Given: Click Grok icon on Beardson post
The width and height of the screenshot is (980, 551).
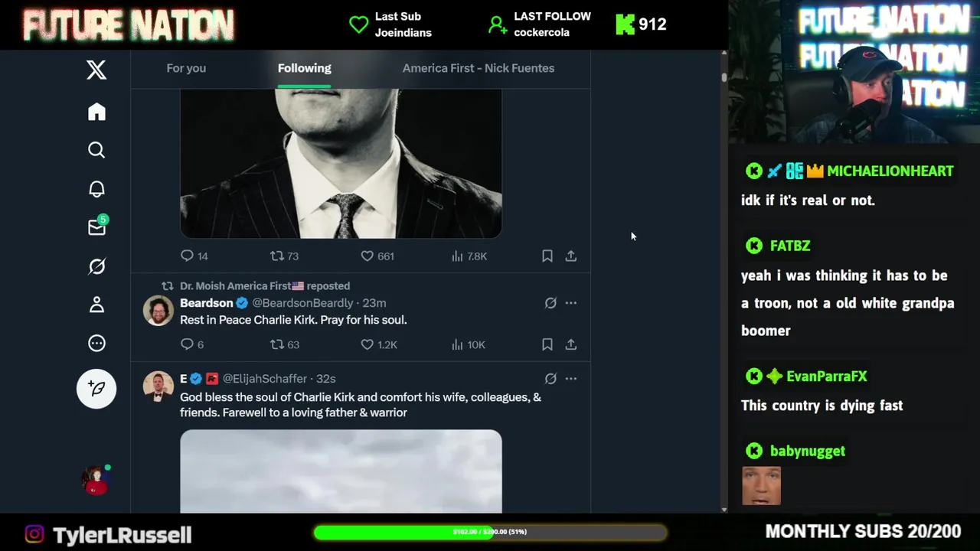Looking at the screenshot, I should [550, 303].
